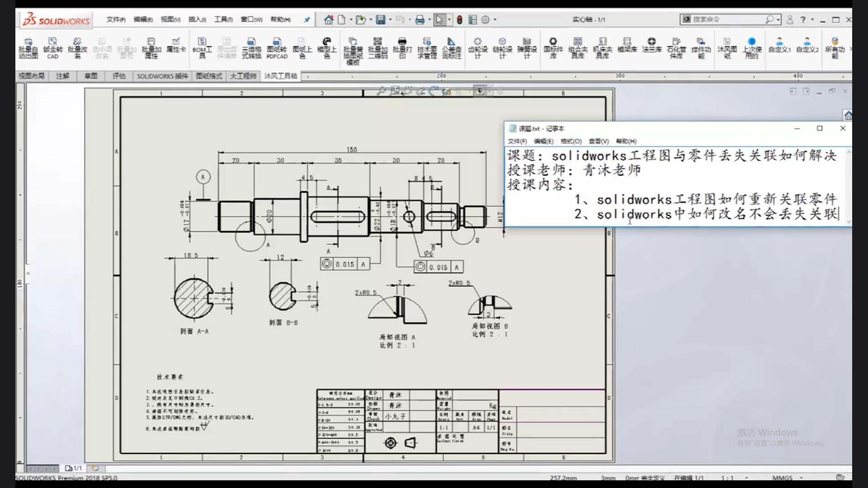Expand the Options gear dropdown arrow
This screenshot has height=488, width=868.
coord(495,19)
